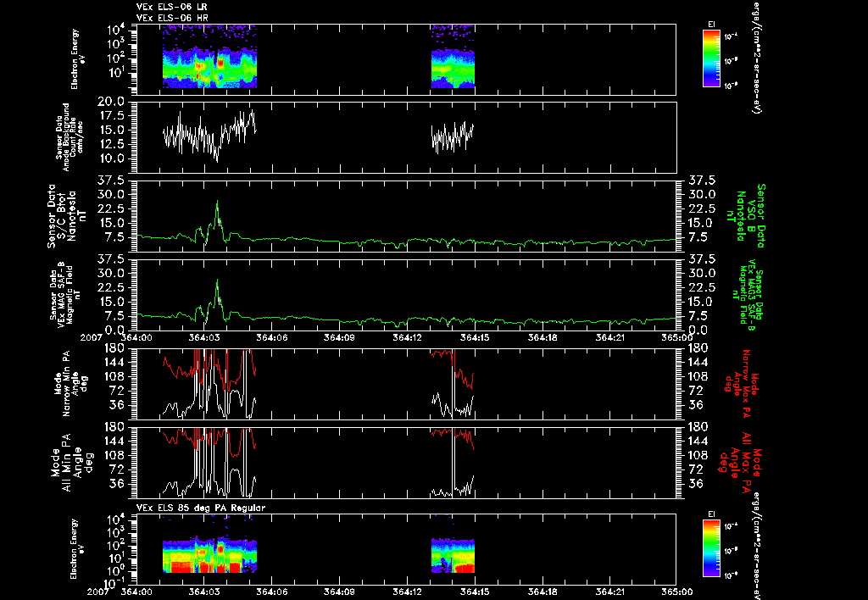Select the "Mode All Min PA Angle" label
Screen dimensions: 868x600
[x=70, y=463]
